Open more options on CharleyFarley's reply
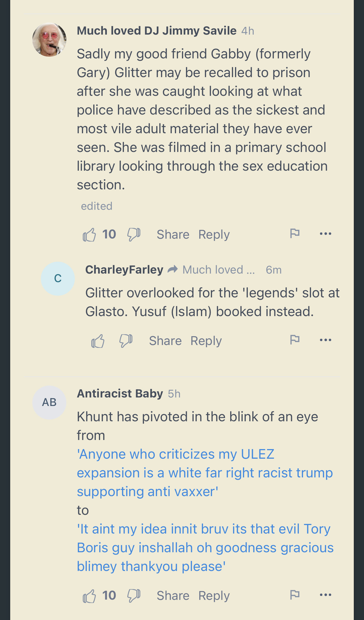Screen dimensions: 364x620 (x=325, y=340)
